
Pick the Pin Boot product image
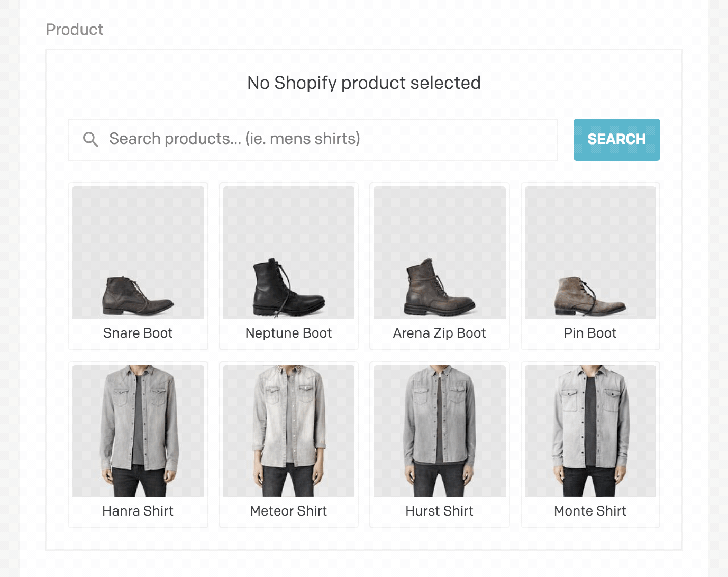[x=590, y=253]
